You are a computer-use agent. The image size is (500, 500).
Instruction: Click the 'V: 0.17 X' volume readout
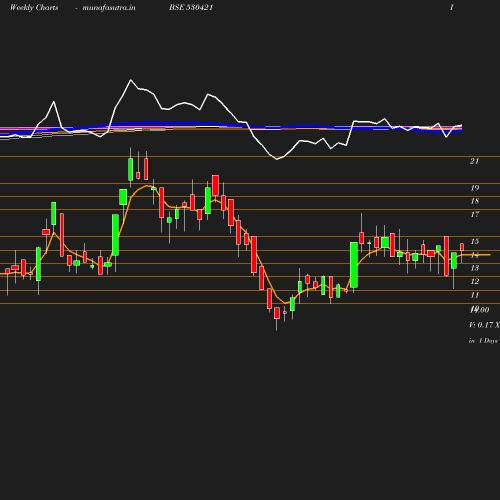tap(484, 325)
